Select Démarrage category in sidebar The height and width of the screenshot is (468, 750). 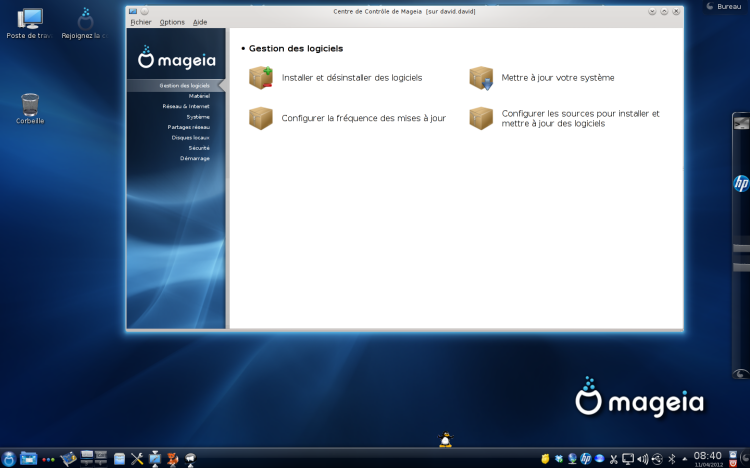[195, 158]
